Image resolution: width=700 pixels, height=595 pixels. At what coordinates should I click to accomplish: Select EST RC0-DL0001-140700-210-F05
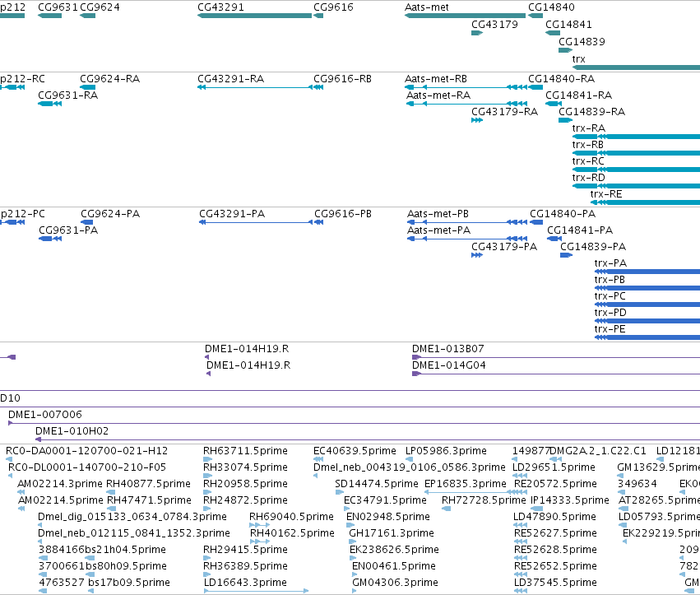coord(87,467)
